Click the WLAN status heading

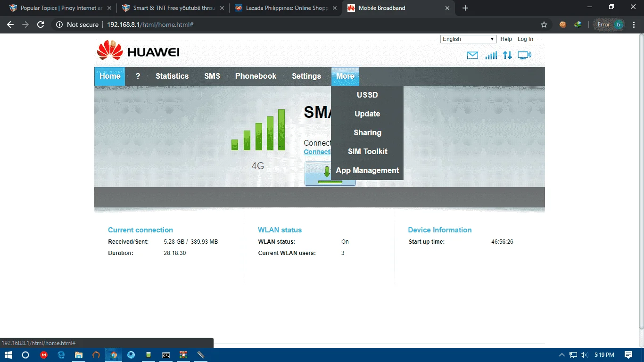tap(280, 230)
